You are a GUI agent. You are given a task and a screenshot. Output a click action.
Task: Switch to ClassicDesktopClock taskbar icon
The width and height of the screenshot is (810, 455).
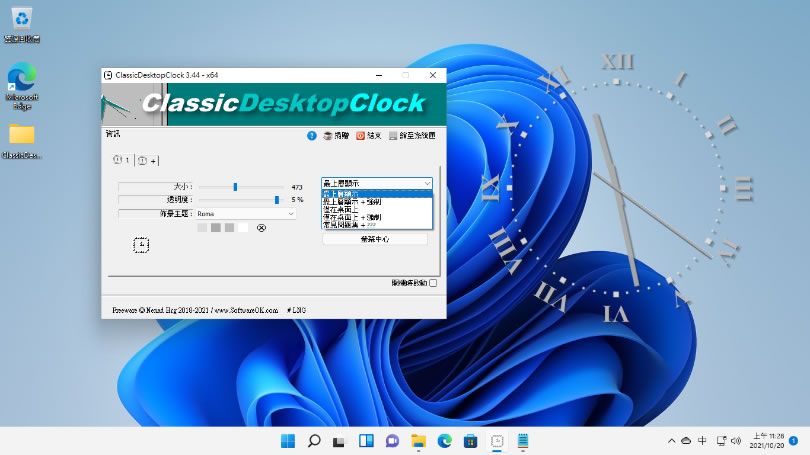(x=496, y=441)
